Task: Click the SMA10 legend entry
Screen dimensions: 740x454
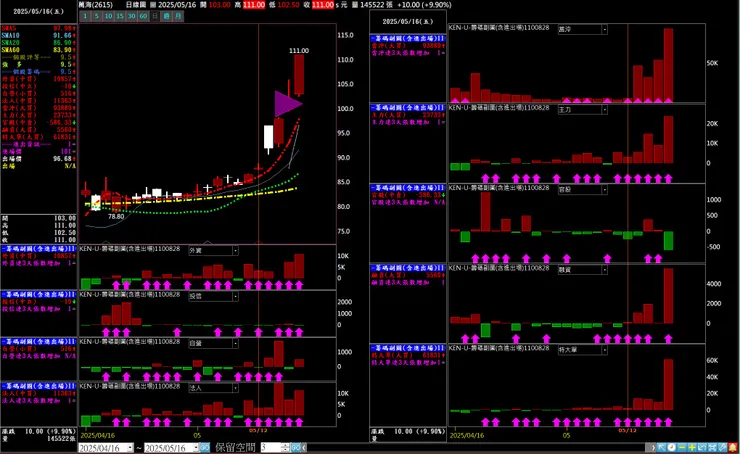Action: coord(38,36)
